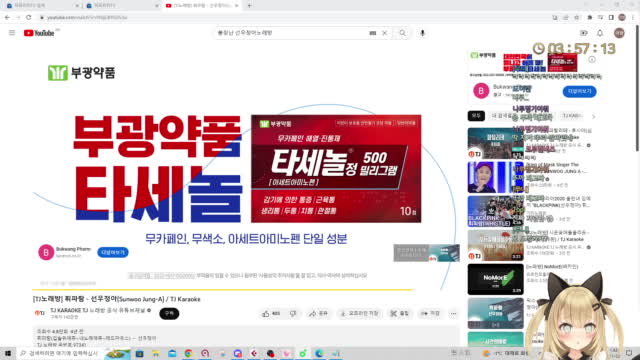
Task: Start voice search with microphone icon
Action: (422, 33)
